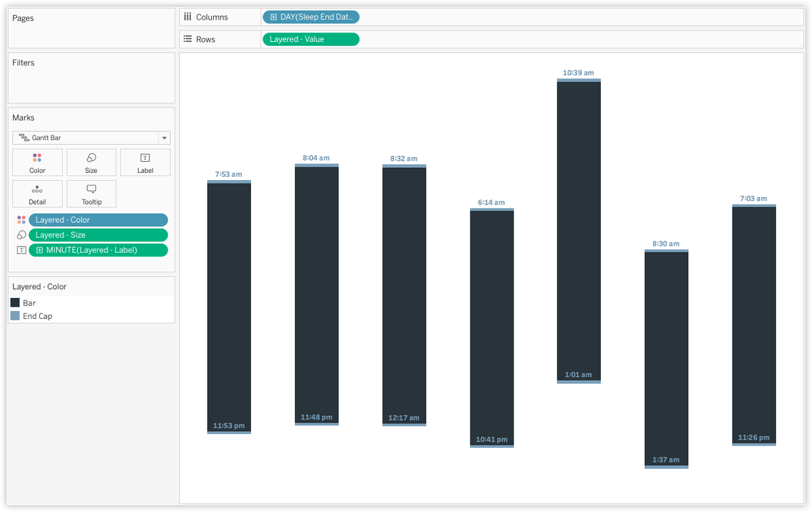Click the Columns shelf icon
Image resolution: width=812 pixels, height=512 pixels.
[x=187, y=16]
